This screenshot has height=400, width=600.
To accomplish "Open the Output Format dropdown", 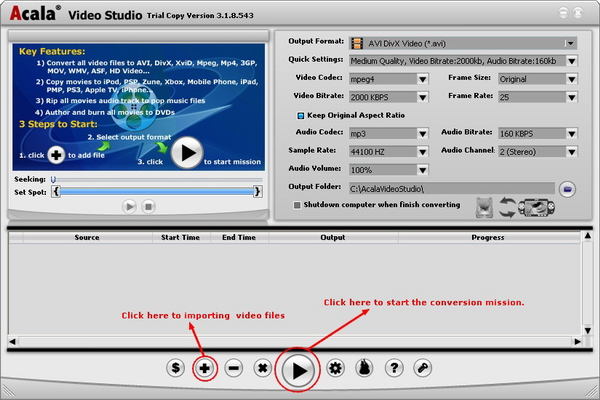I will 570,43.
